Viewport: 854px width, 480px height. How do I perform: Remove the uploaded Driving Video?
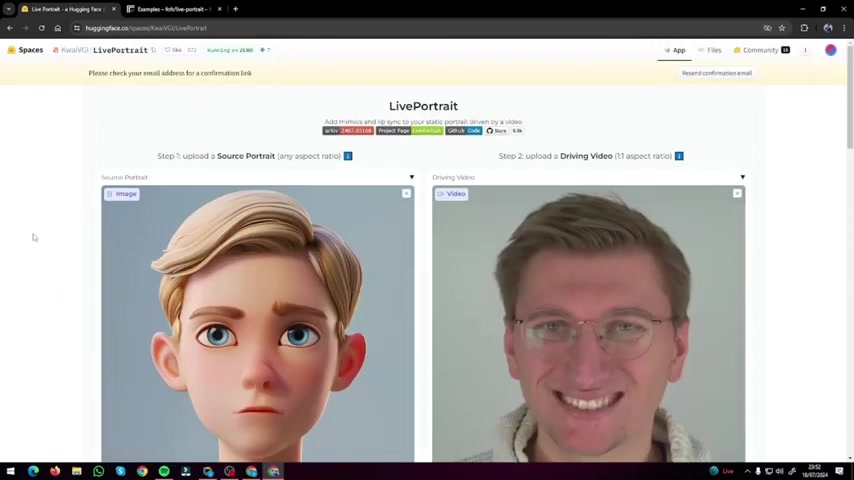(737, 193)
